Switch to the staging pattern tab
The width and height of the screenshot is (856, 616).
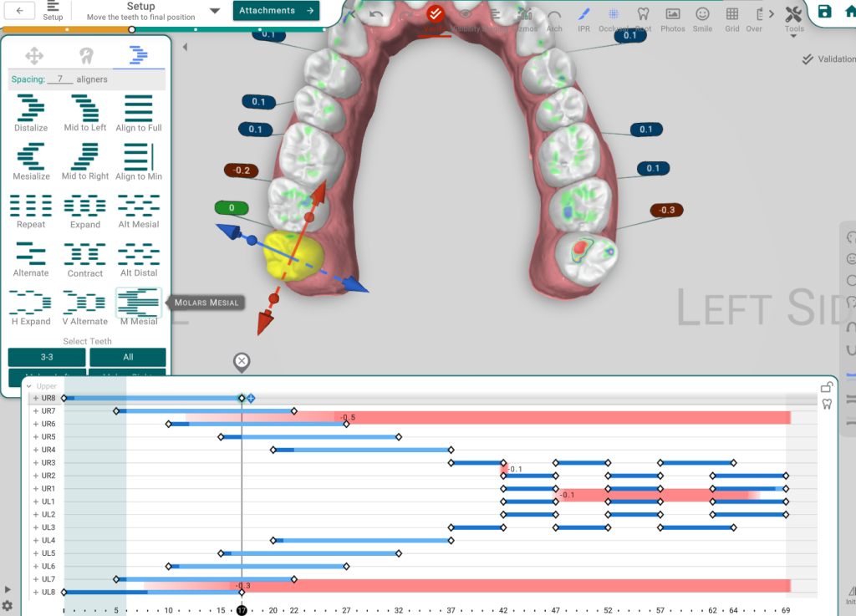139,56
